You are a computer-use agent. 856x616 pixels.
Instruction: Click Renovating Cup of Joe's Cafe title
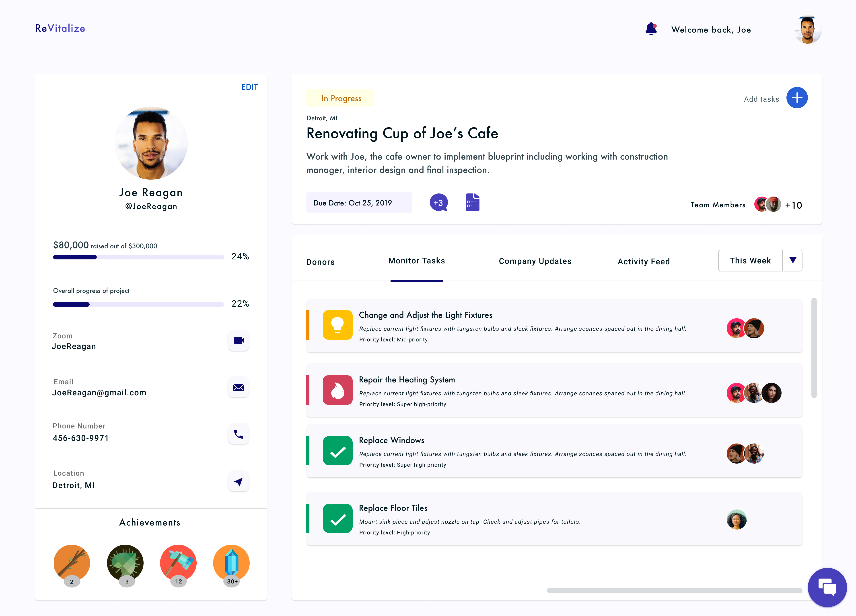402,133
